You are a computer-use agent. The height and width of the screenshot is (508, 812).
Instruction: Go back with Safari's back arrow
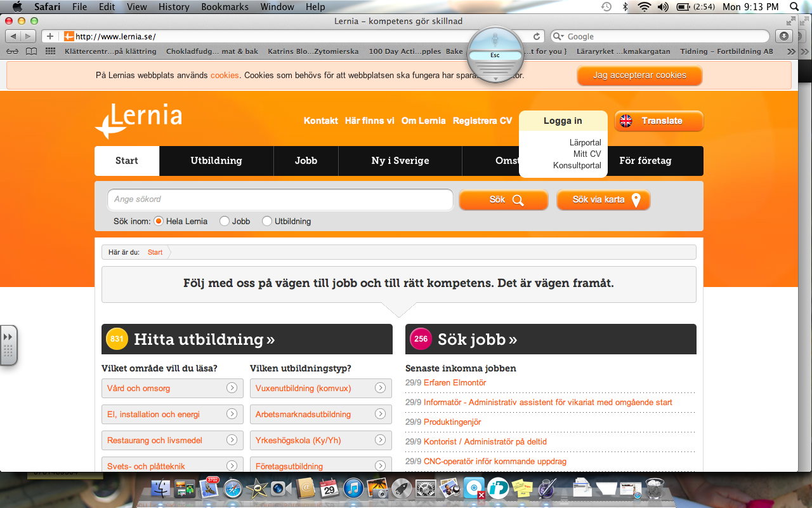pos(13,36)
